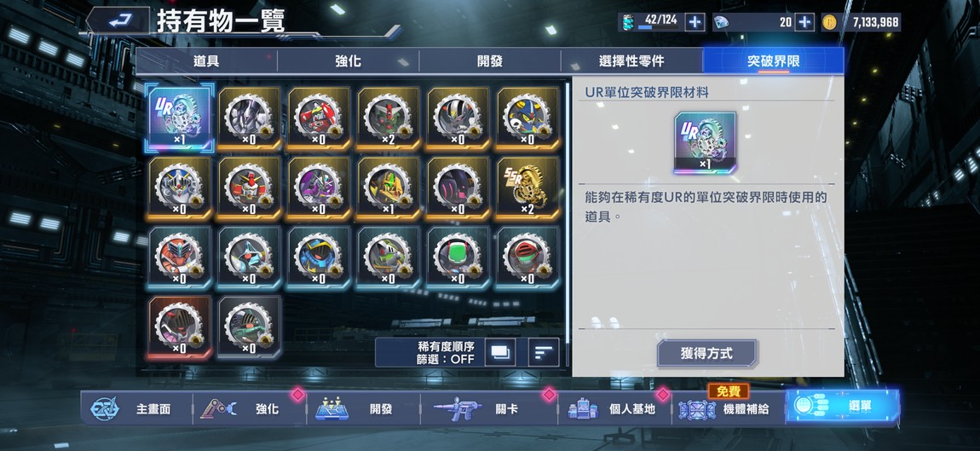
Task: Click the 獲得方式 button
Action: 706,354
